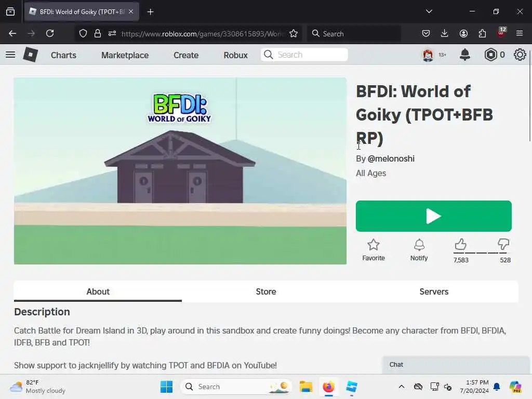
Task: Click the Roblox search field
Action: [x=304, y=55]
